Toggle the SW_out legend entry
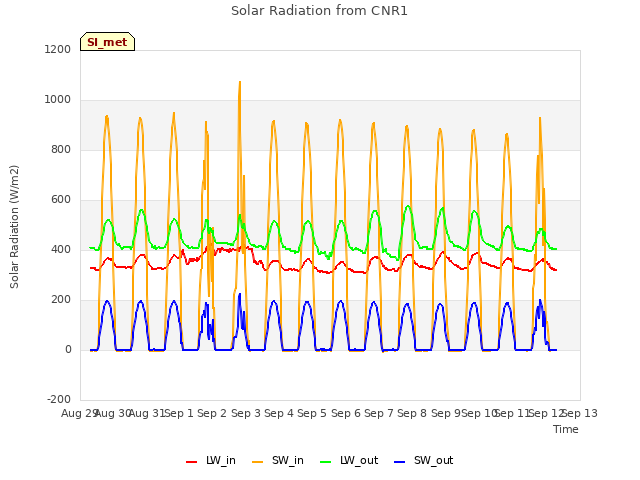Image resolution: width=640 pixels, height=480 pixels. 423,460
